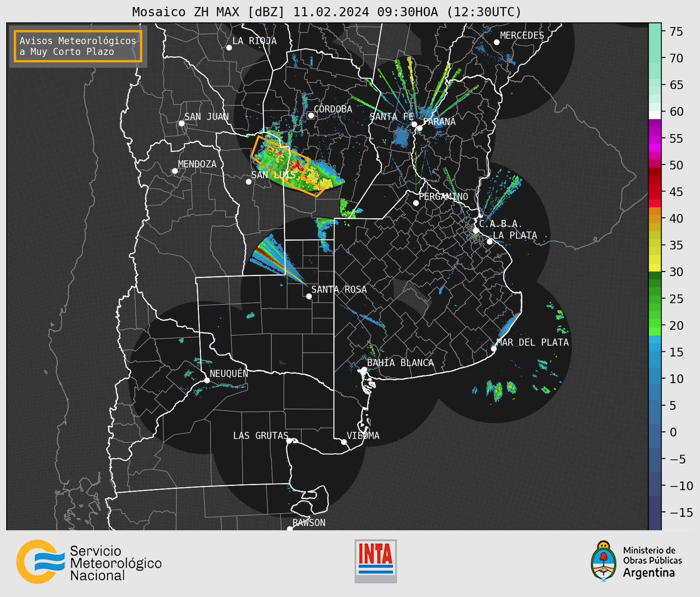This screenshot has height=597, width=700.
Task: Click the MERCEDES city marker dot
Action: pyautogui.click(x=497, y=42)
